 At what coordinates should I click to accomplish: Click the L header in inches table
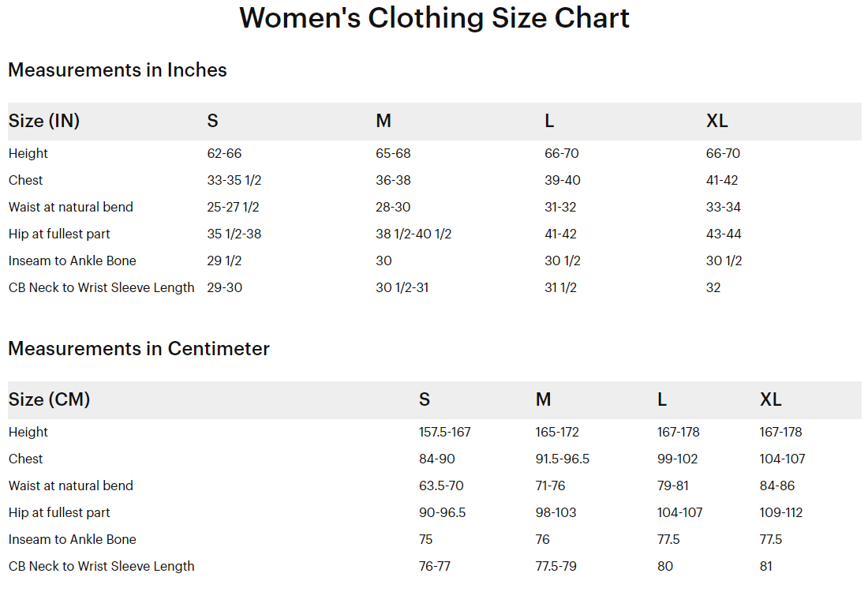[549, 122]
